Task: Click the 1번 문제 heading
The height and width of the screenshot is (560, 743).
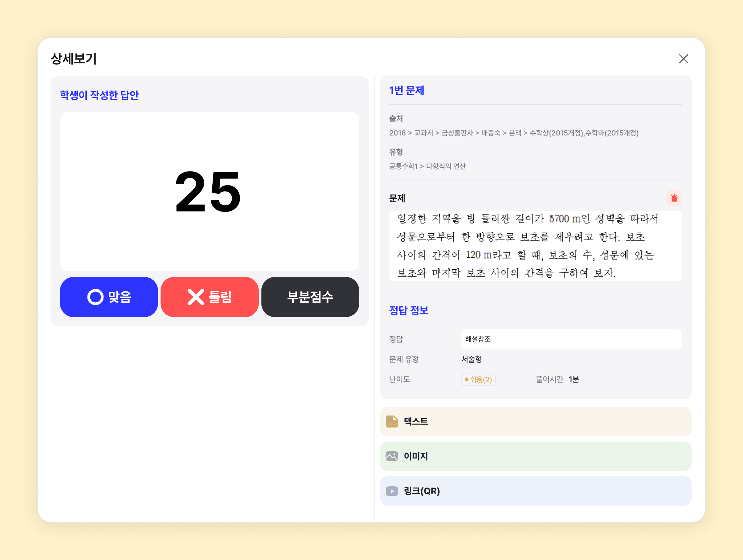Action: [x=407, y=90]
